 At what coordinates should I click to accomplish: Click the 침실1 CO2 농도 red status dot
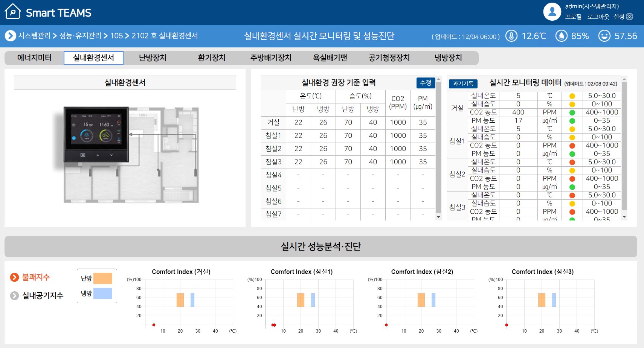[x=572, y=146]
